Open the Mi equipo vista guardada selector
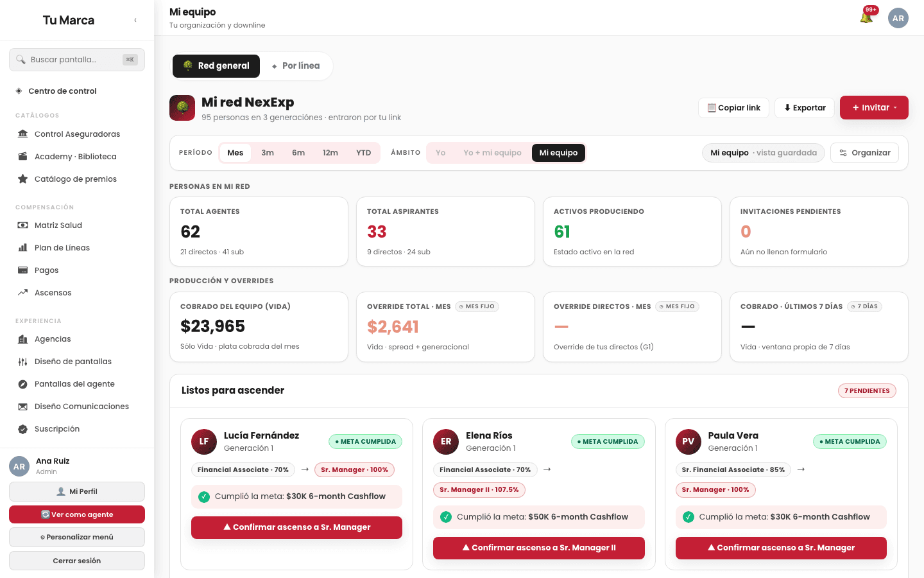Image resolution: width=924 pixels, height=578 pixels. [764, 153]
